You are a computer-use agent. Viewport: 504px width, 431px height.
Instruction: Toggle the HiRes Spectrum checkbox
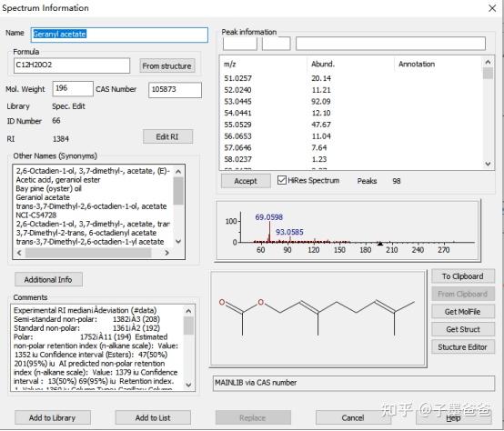tap(282, 180)
